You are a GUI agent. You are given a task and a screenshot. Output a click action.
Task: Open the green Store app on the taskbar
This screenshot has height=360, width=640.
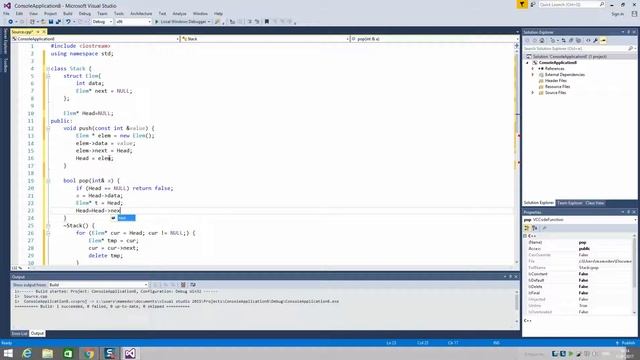coord(68,353)
